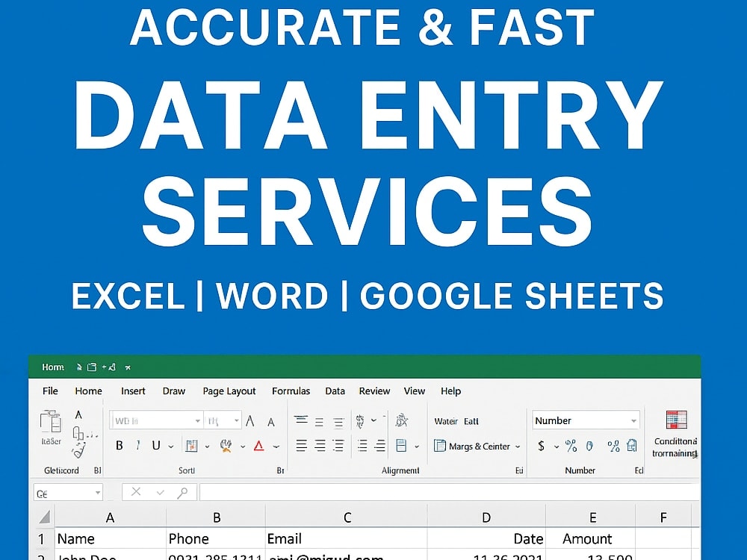Image resolution: width=747 pixels, height=560 pixels.
Task: Open the Help tab
Action: pos(450,391)
